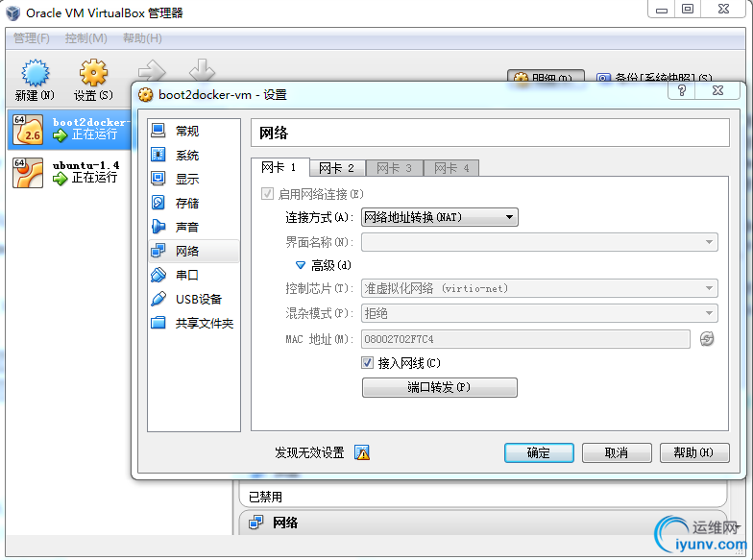753x560 pixels.
Task: Switch to Adapter 1 (网卡 1) tab
Action: coord(279,167)
